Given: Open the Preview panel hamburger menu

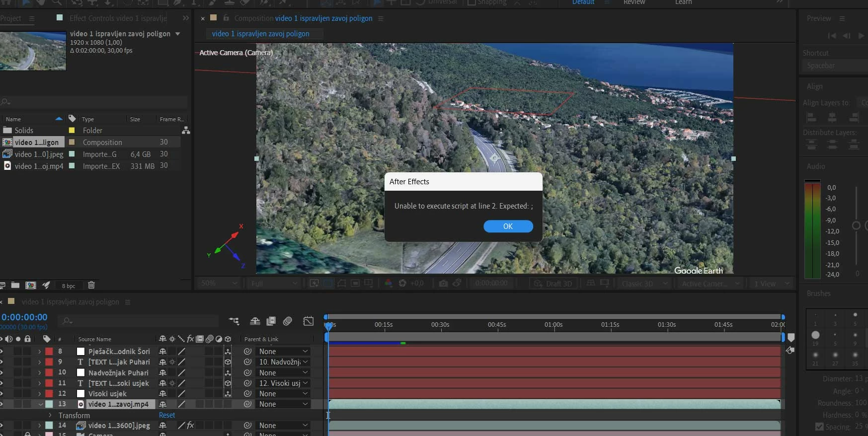Looking at the screenshot, I should [842, 18].
